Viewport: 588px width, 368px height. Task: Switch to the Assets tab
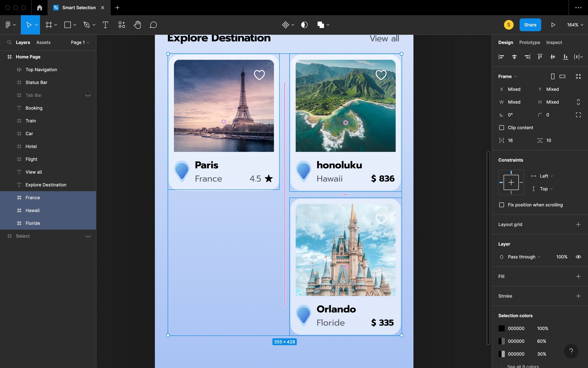pos(43,42)
